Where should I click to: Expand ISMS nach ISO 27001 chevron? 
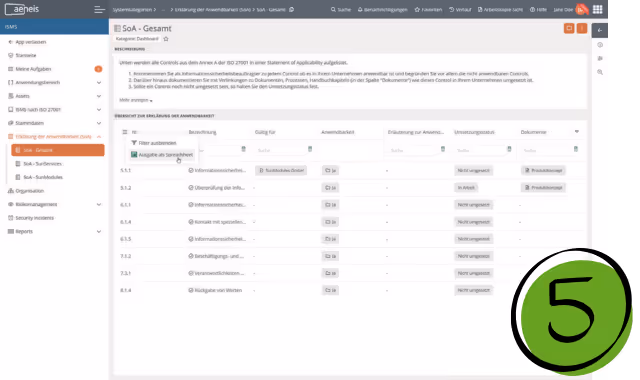pos(99,109)
